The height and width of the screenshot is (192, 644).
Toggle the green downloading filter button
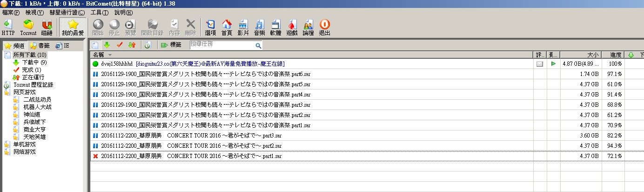pos(107,45)
